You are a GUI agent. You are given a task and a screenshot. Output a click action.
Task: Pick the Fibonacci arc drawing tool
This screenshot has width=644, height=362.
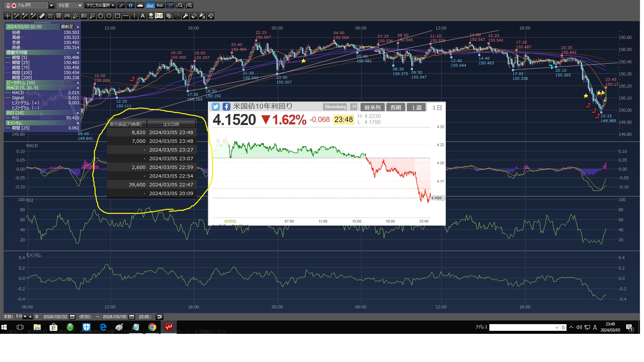[x=67, y=16]
